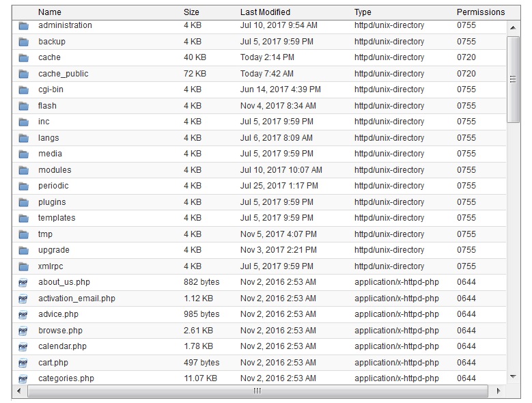Click the horizontal scrollbar left arrow
Screen dimensions: 532x403
18,391
